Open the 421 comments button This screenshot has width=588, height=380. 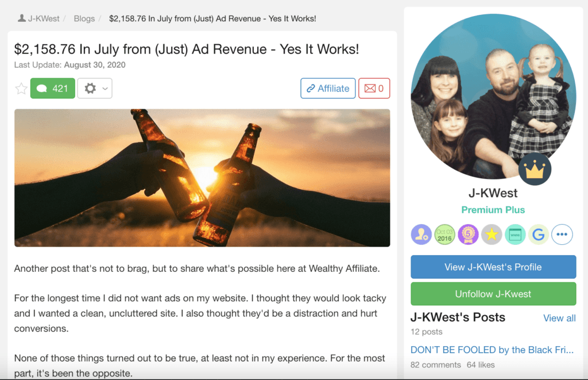pyautogui.click(x=52, y=88)
